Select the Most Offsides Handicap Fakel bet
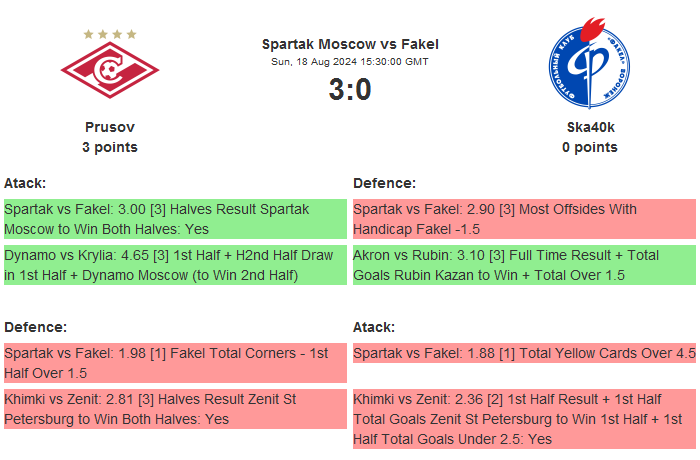 point(523,218)
